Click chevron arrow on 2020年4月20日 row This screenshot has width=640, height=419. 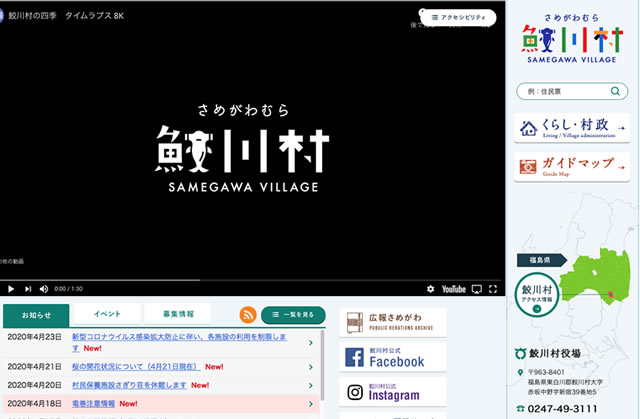point(311,386)
